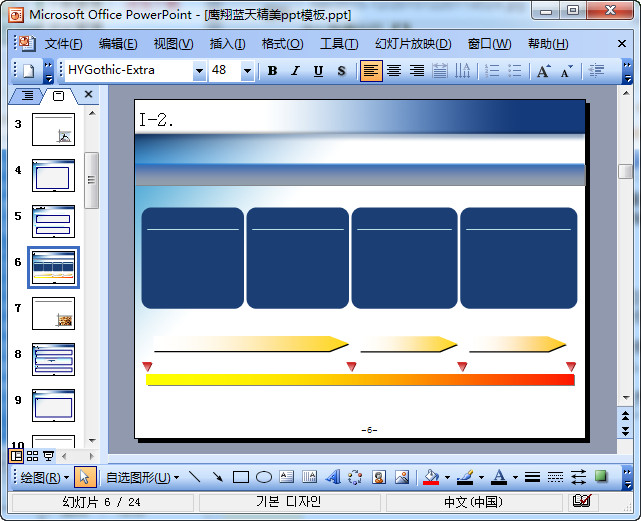The image size is (641, 521).
Task: Select the Line drawing tool
Action: coord(194,477)
